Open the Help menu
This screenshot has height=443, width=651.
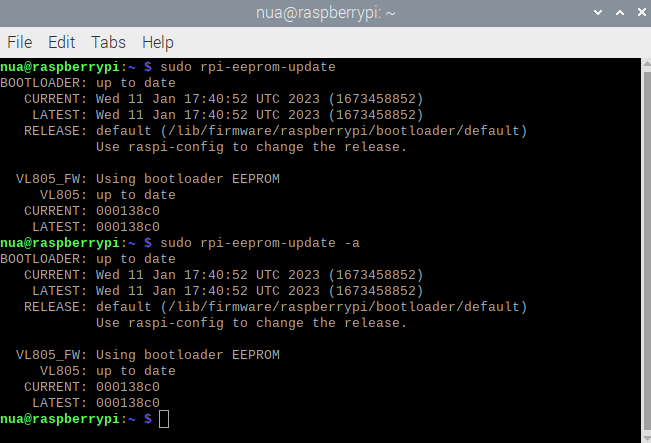pos(158,43)
